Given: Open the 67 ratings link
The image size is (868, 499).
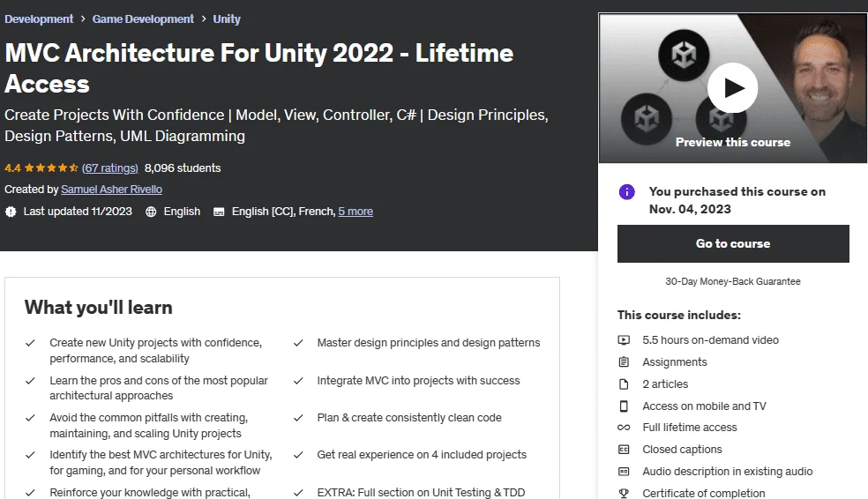Looking at the screenshot, I should (x=109, y=168).
